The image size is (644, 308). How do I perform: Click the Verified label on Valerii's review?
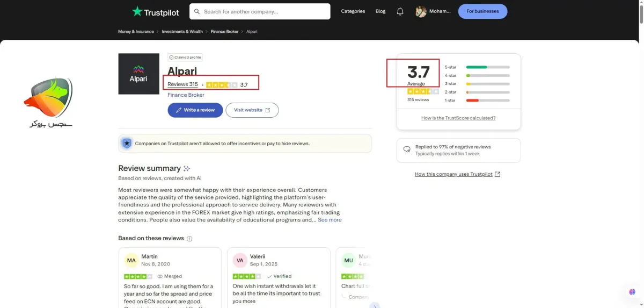[x=279, y=276]
